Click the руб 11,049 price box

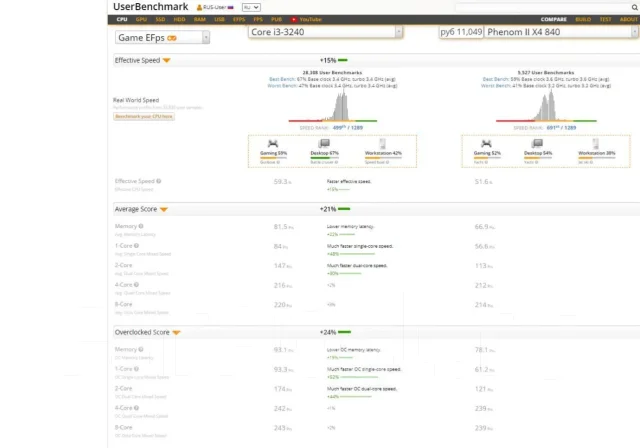pyautogui.click(x=462, y=32)
